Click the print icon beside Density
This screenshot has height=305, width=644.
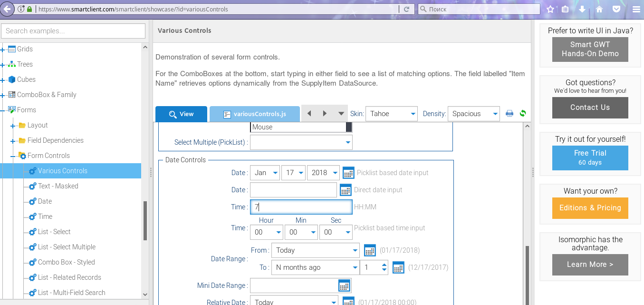(509, 114)
